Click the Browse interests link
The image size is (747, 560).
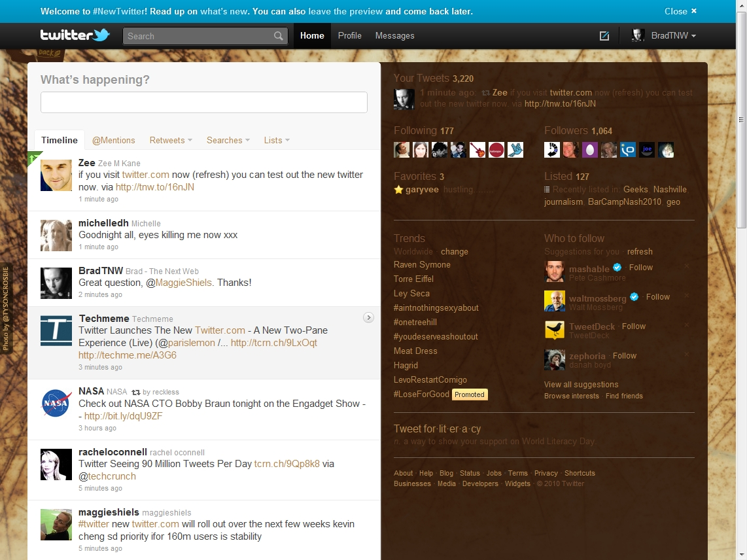[x=572, y=396]
